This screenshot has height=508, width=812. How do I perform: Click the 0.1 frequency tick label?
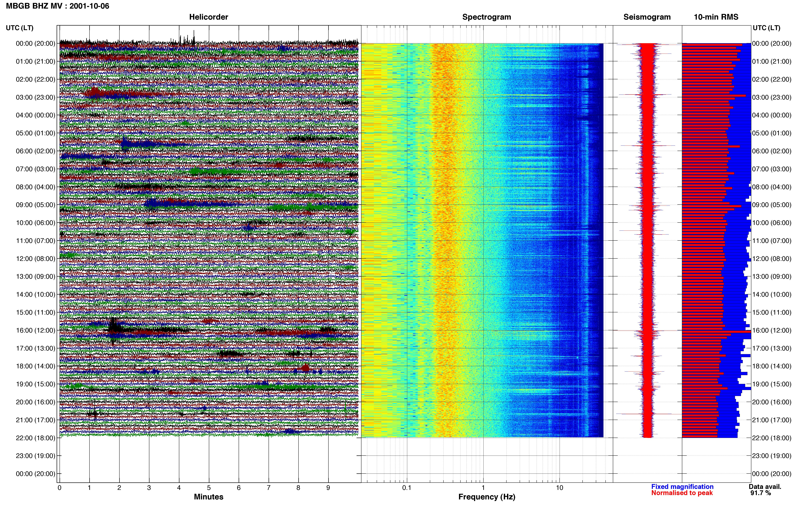pos(407,487)
